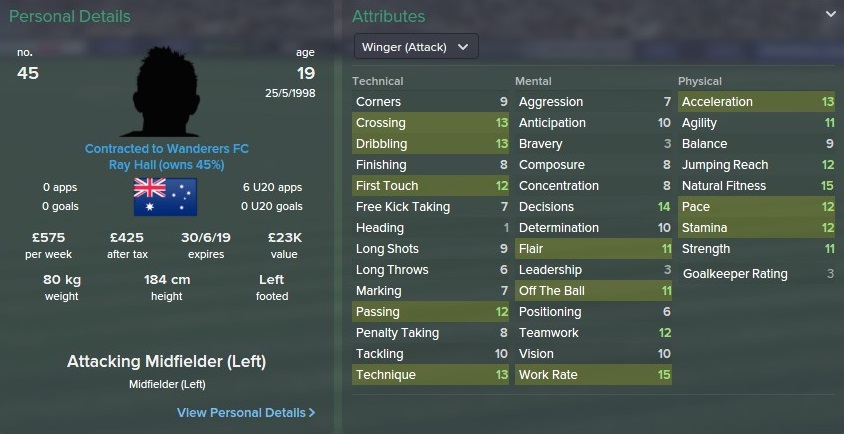Click the Technical column header
Screen dimensions: 844x434
tap(379, 81)
